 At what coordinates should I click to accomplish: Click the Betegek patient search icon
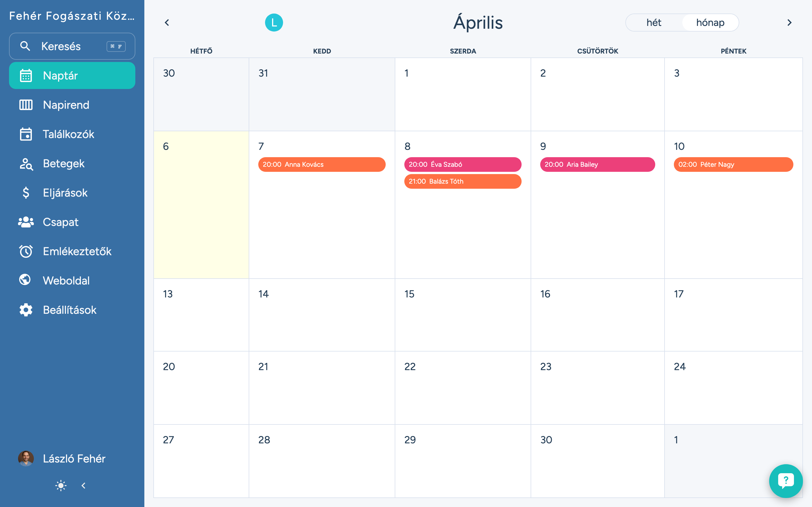[x=26, y=164]
